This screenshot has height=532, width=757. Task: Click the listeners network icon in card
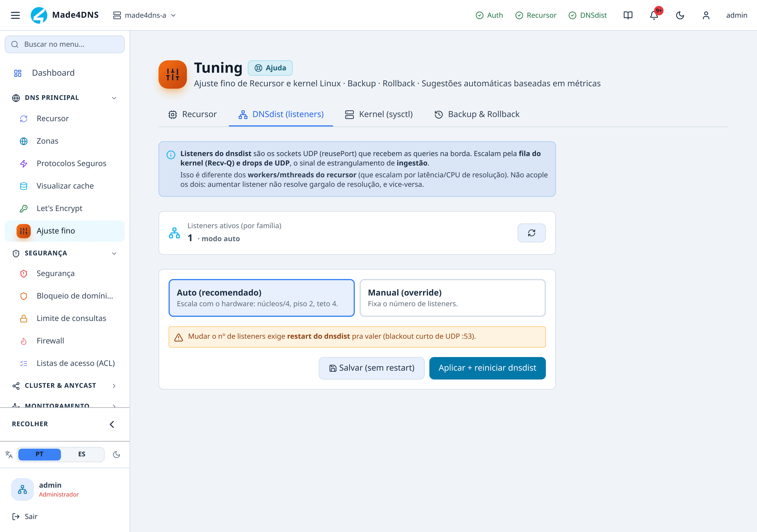(x=174, y=233)
